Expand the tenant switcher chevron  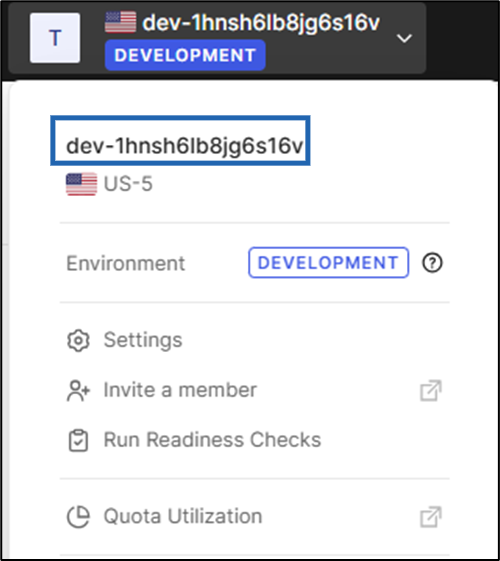pyautogui.click(x=404, y=38)
